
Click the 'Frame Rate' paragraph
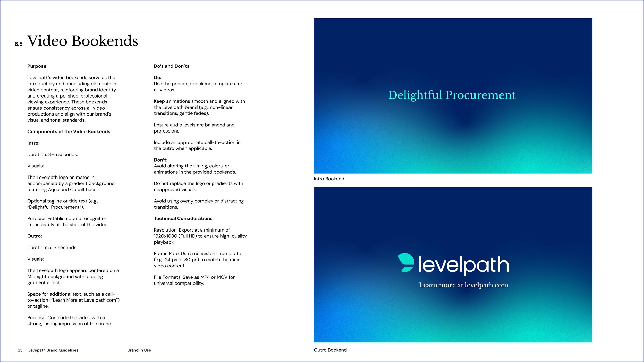click(198, 260)
